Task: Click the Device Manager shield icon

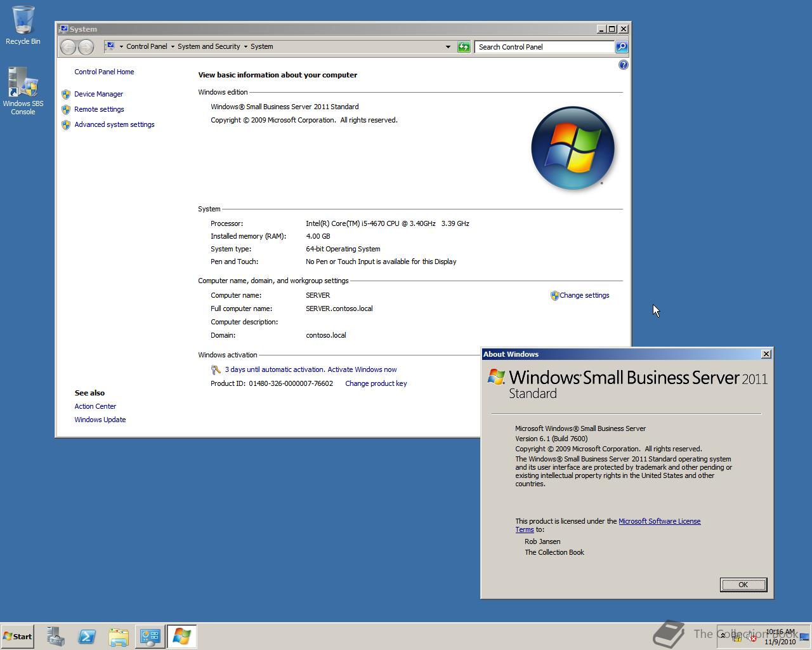Action: [x=66, y=94]
